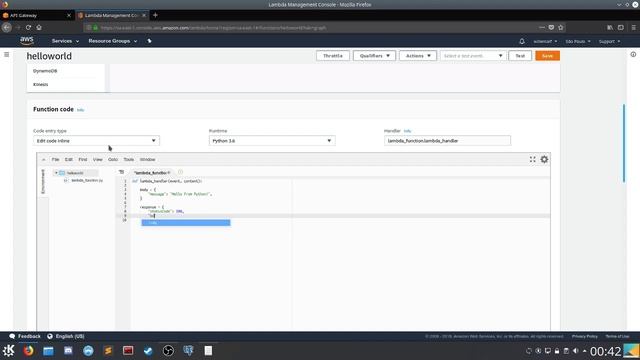The height and width of the screenshot is (360, 640).
Task: Select the DynamoDB trigger item
Action: click(x=45, y=71)
